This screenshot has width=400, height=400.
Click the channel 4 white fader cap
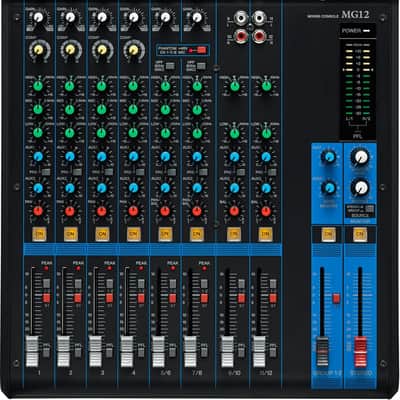(127, 351)
